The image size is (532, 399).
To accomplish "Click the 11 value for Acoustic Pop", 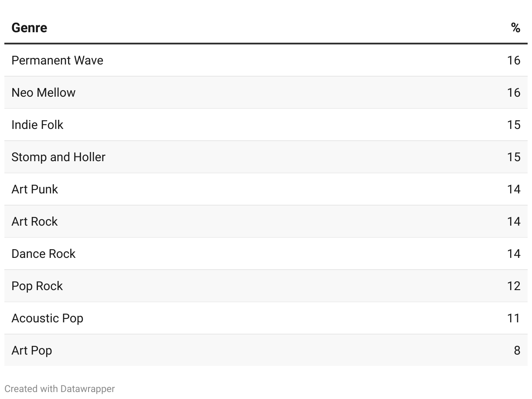I will (x=514, y=318).
